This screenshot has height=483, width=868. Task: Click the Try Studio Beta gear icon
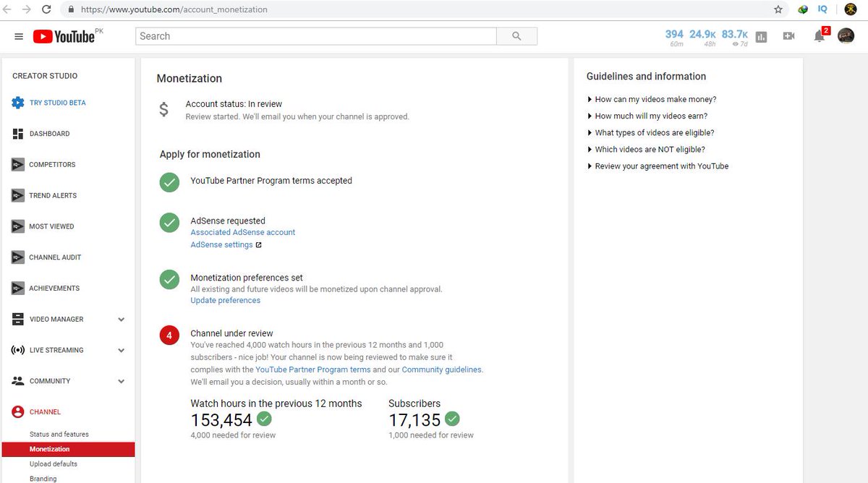tap(18, 103)
